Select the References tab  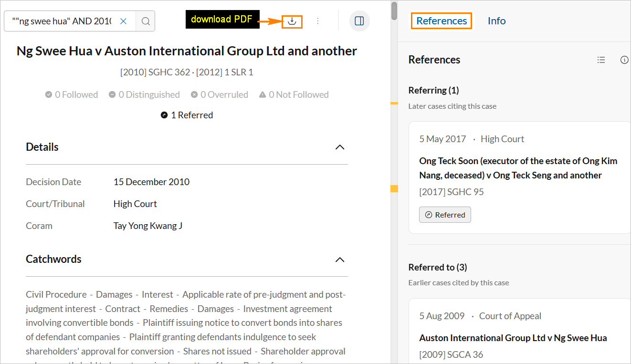tap(442, 21)
